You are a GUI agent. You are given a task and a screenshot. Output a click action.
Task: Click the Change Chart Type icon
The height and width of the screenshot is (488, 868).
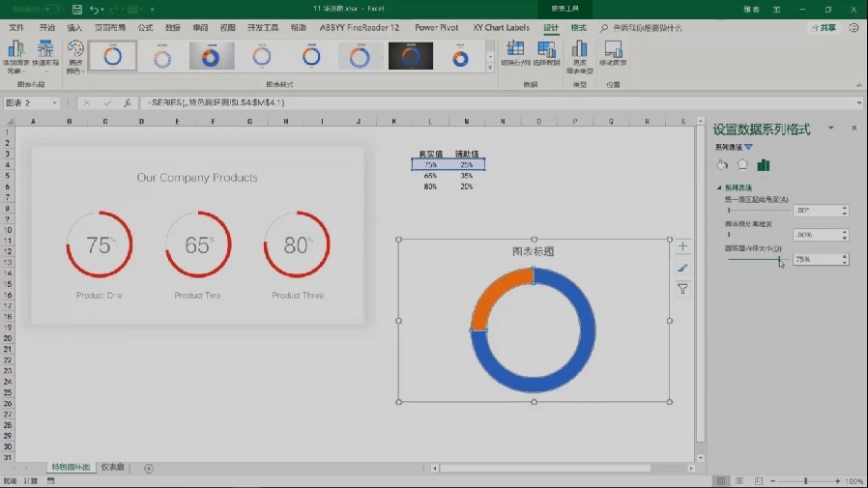(580, 57)
